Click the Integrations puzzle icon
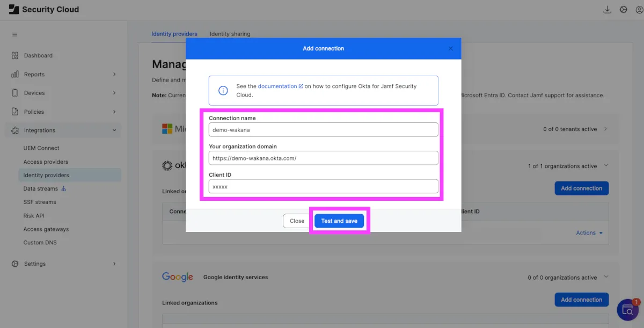The width and height of the screenshot is (644, 328). pyautogui.click(x=15, y=130)
